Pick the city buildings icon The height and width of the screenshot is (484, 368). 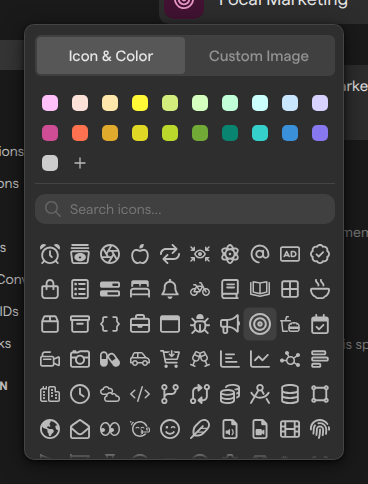(x=50, y=394)
